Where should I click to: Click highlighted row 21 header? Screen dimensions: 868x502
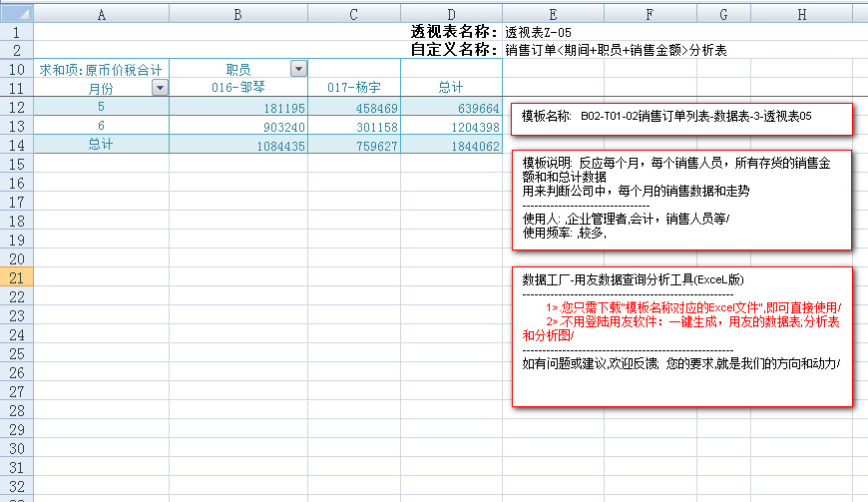click(x=17, y=277)
